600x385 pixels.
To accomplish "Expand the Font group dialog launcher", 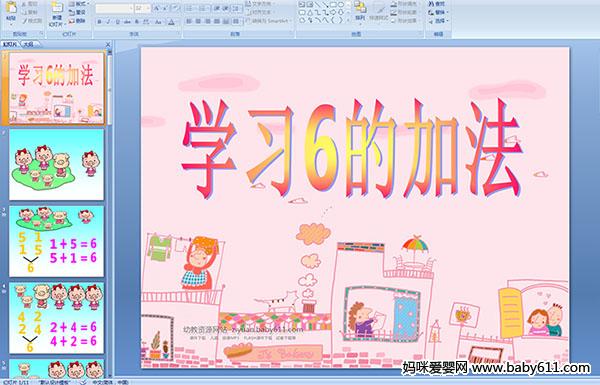I will 178,34.
